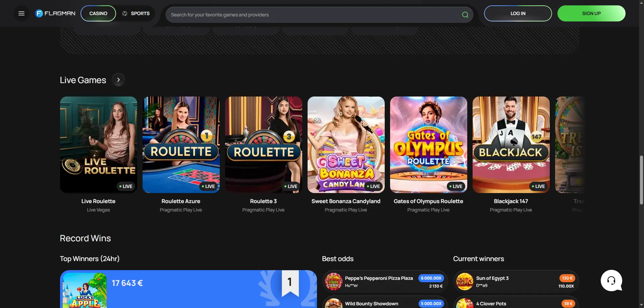This screenshot has width=644, height=308.
Task: Click the Current winners heading
Action: [x=479, y=259]
